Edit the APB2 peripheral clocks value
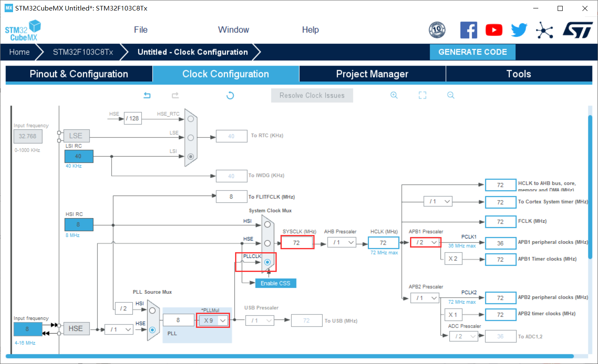The width and height of the screenshot is (598, 364). [x=500, y=298]
